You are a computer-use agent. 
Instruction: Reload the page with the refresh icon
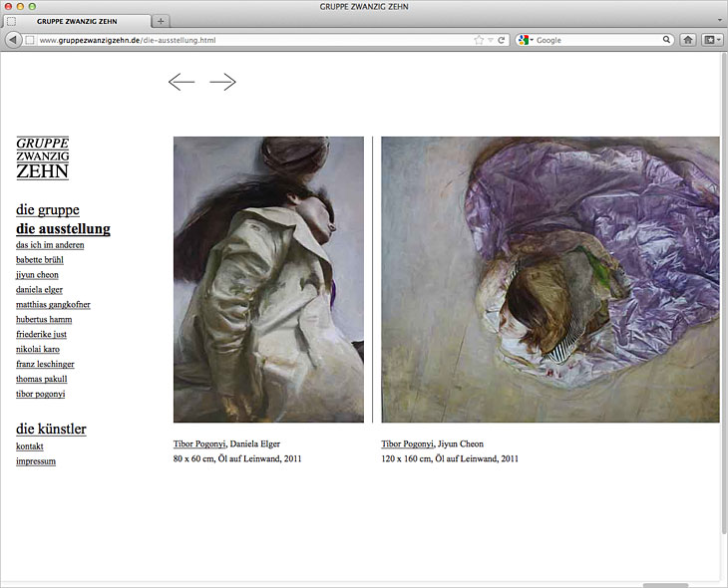[501, 40]
